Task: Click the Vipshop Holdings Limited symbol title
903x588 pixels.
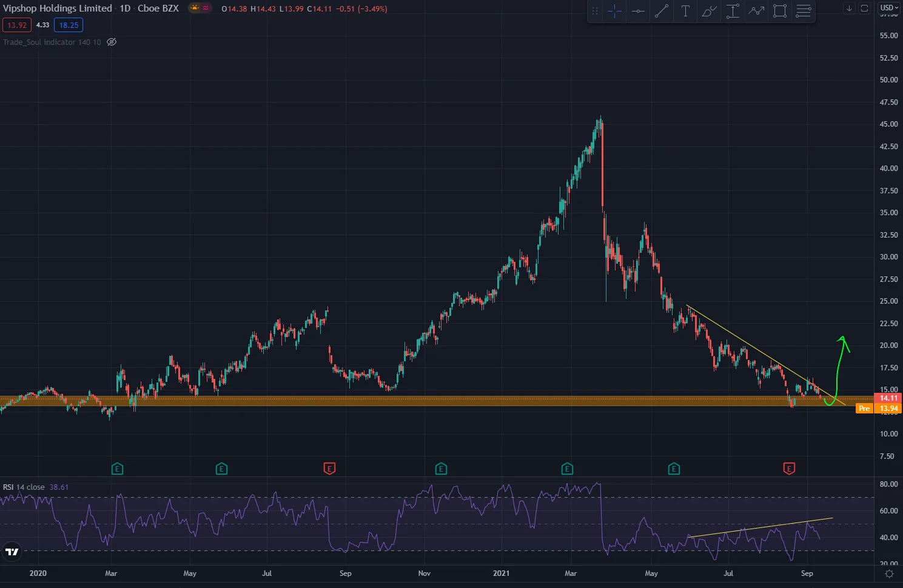Action: pyautogui.click(x=58, y=8)
